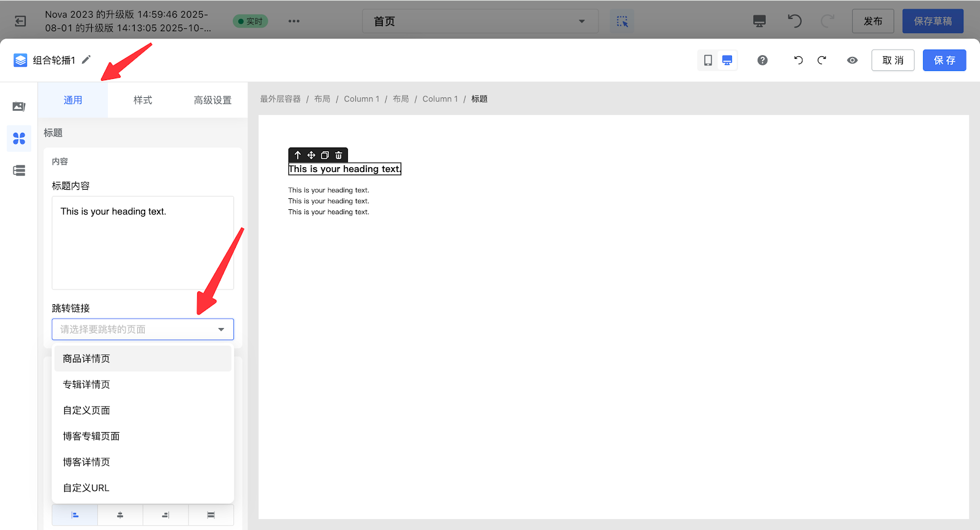Open the image panel in left sidebar
Viewport: 980px width, 530px height.
19,107
